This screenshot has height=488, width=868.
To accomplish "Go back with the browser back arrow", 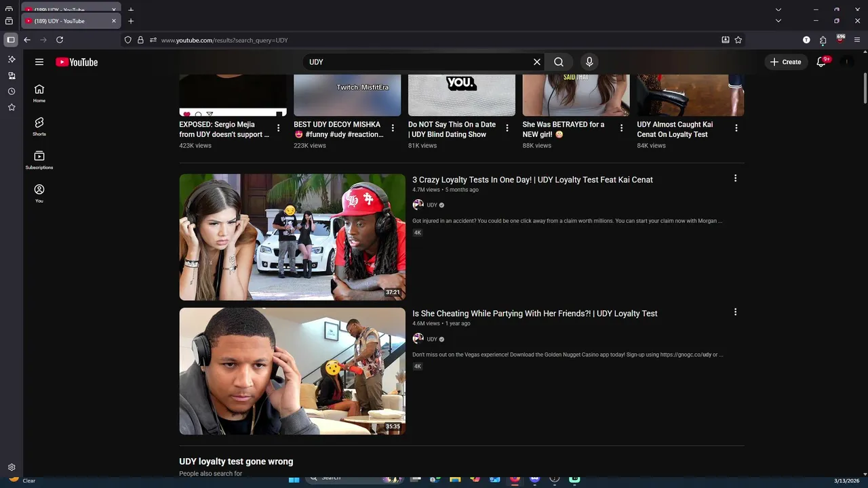I will coord(27,40).
